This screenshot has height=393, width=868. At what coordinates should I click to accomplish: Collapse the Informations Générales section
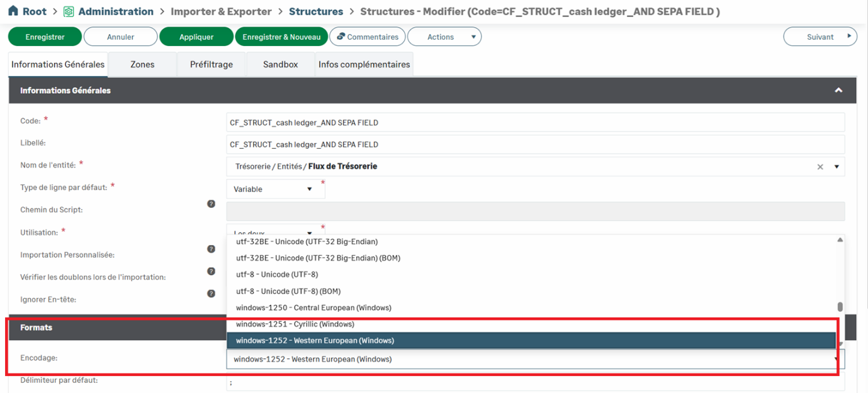click(838, 91)
